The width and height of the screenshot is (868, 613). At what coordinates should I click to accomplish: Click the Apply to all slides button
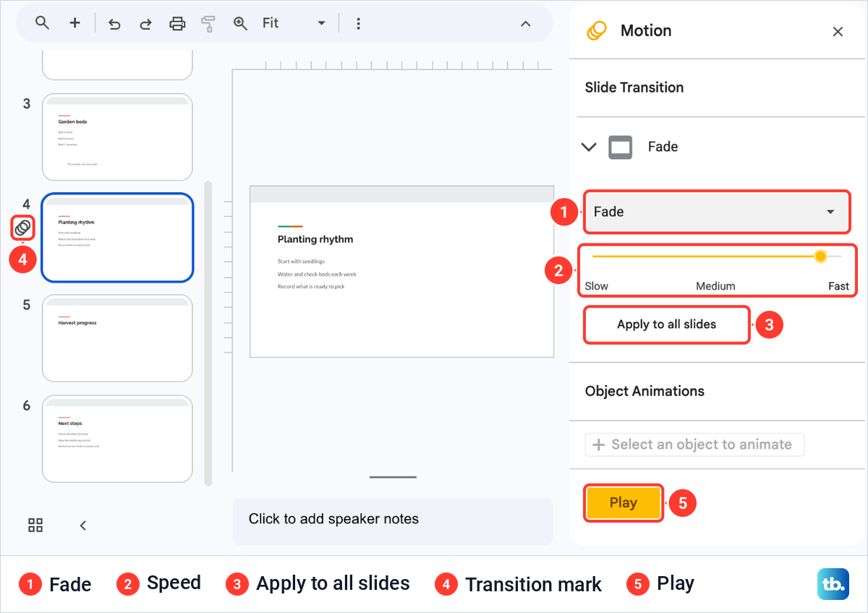coord(666,325)
